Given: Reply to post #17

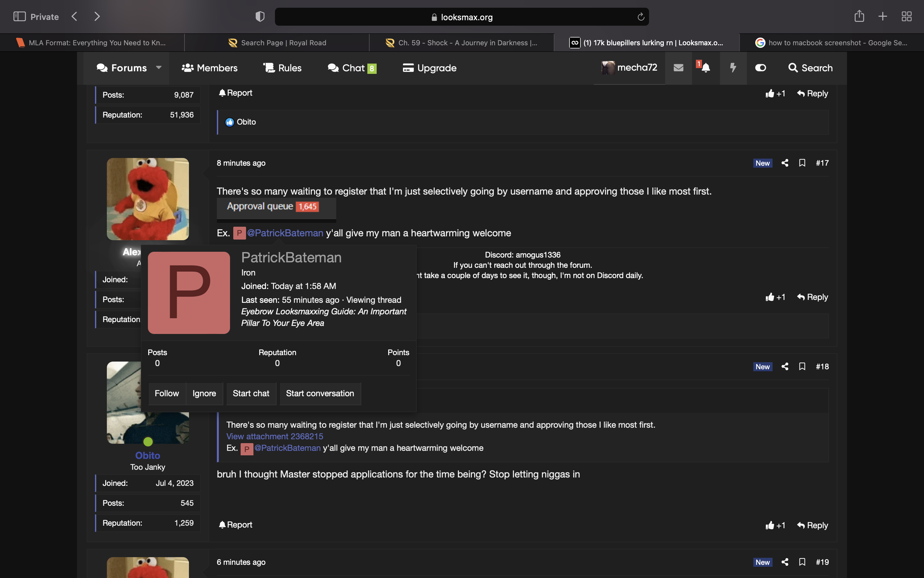Looking at the screenshot, I should point(812,297).
